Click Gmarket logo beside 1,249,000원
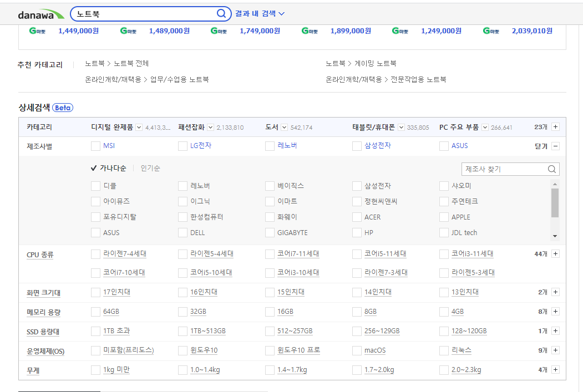 (x=400, y=31)
